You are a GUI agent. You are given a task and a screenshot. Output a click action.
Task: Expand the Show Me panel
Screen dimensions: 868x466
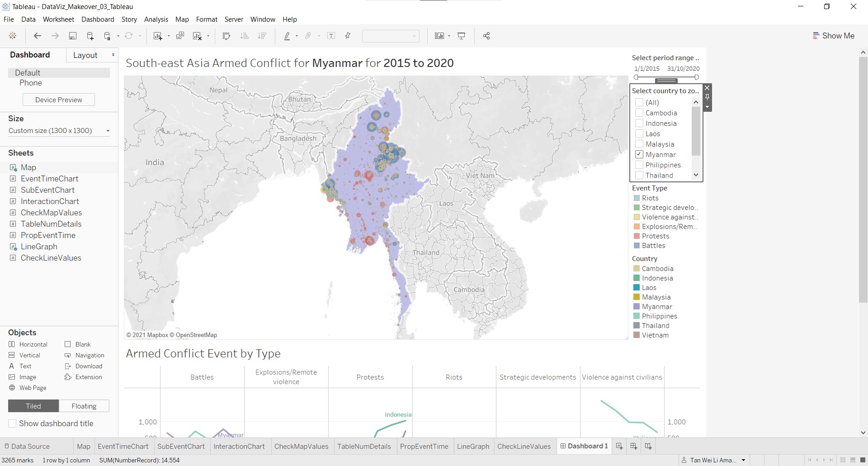tap(833, 36)
